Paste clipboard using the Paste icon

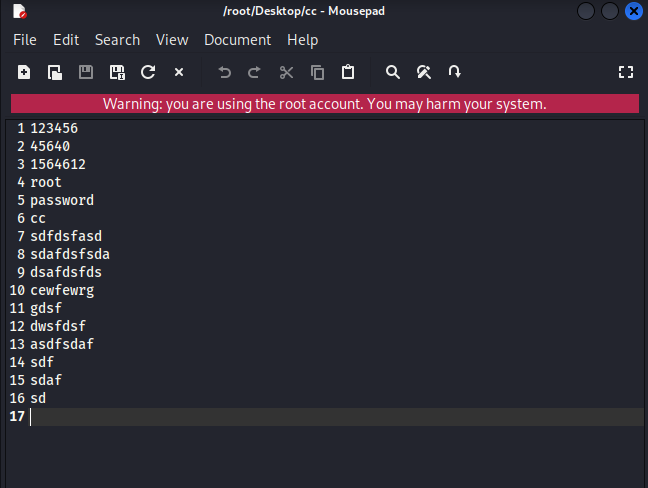[348, 72]
